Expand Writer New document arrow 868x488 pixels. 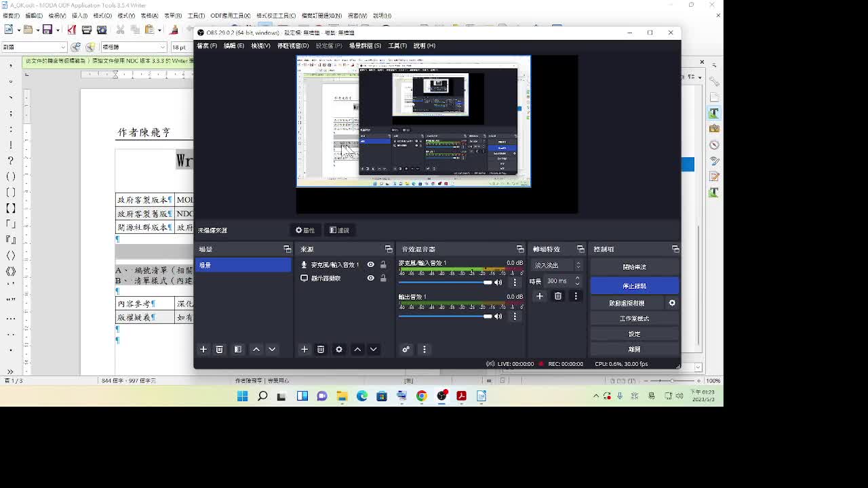click(x=18, y=30)
